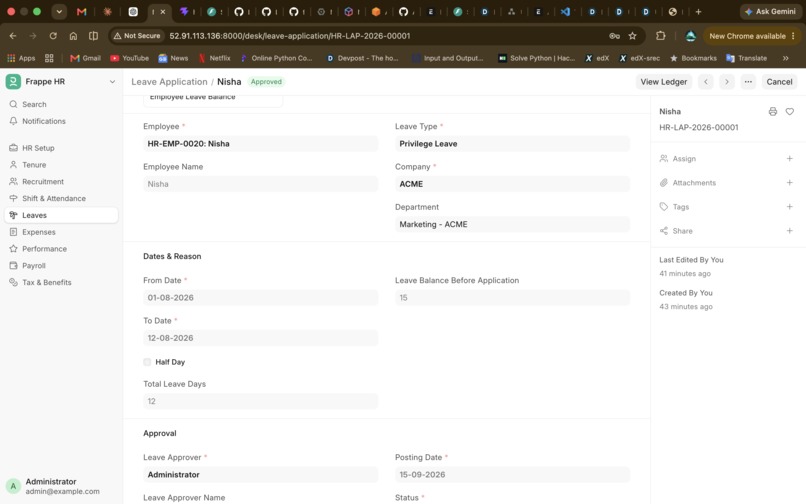806x504 pixels.
Task: Click the browser home icon
Action: coord(73,36)
